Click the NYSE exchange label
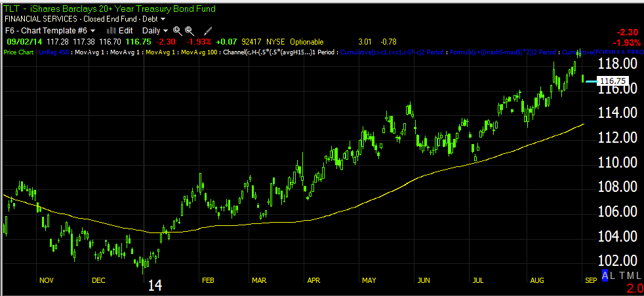Viewport: 644px width, 296px height. pyautogui.click(x=275, y=42)
